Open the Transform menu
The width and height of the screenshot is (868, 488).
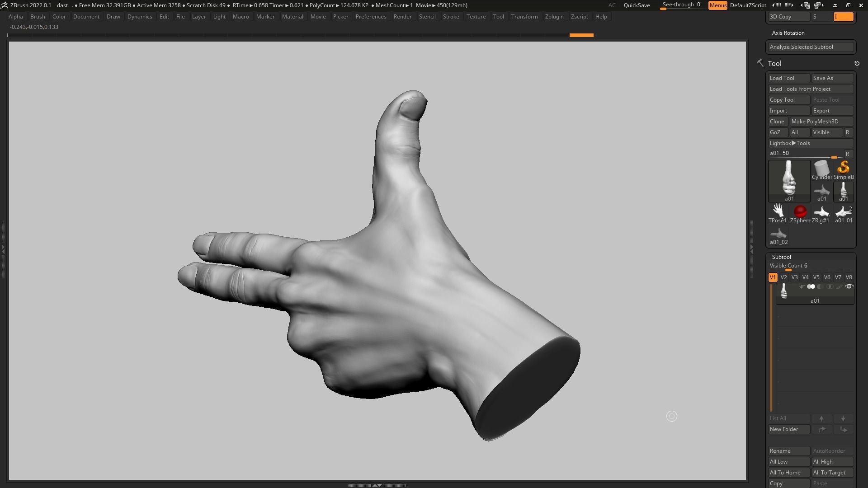coord(524,17)
